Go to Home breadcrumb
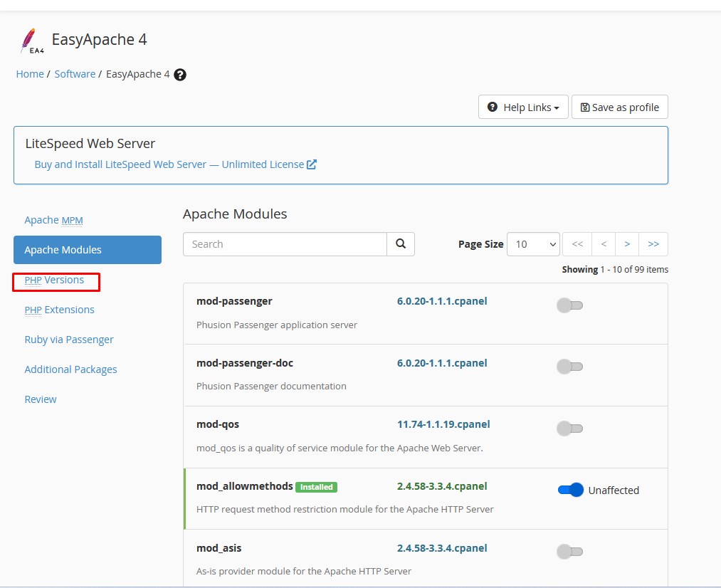This screenshot has height=588, width=721. click(30, 74)
